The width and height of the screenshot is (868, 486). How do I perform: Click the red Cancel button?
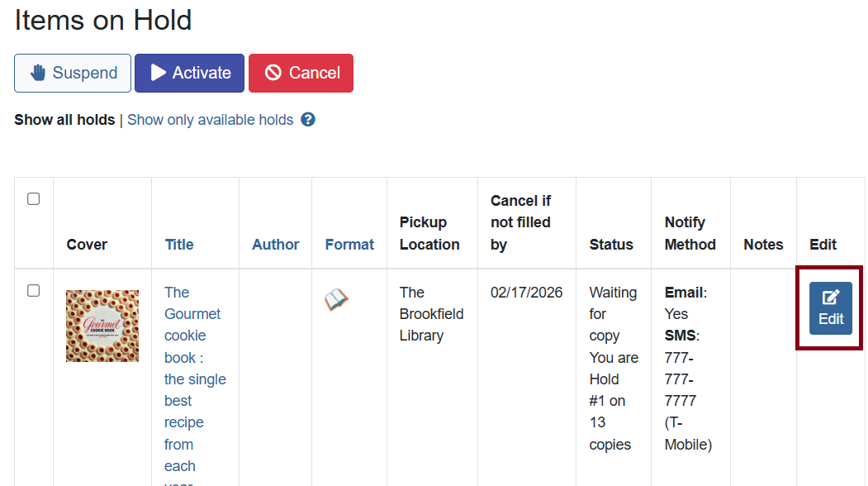coord(301,73)
